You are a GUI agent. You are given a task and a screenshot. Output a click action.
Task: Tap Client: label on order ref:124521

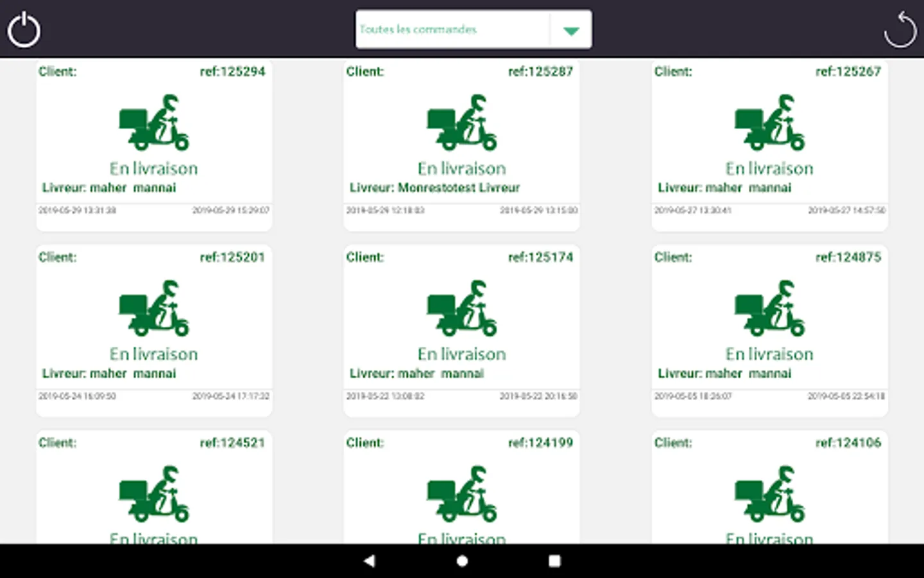[x=57, y=442]
